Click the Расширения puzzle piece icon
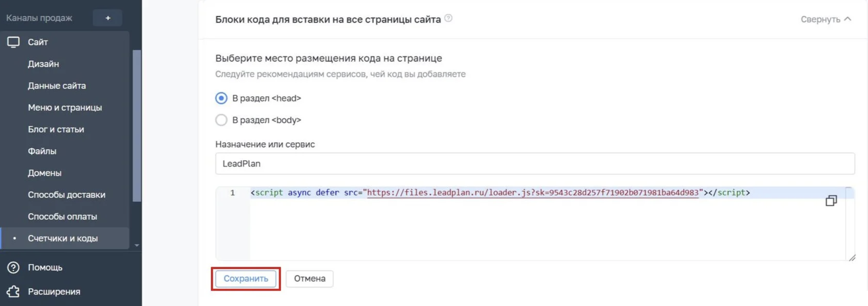Screen dimensions: 868x306 pos(13,291)
